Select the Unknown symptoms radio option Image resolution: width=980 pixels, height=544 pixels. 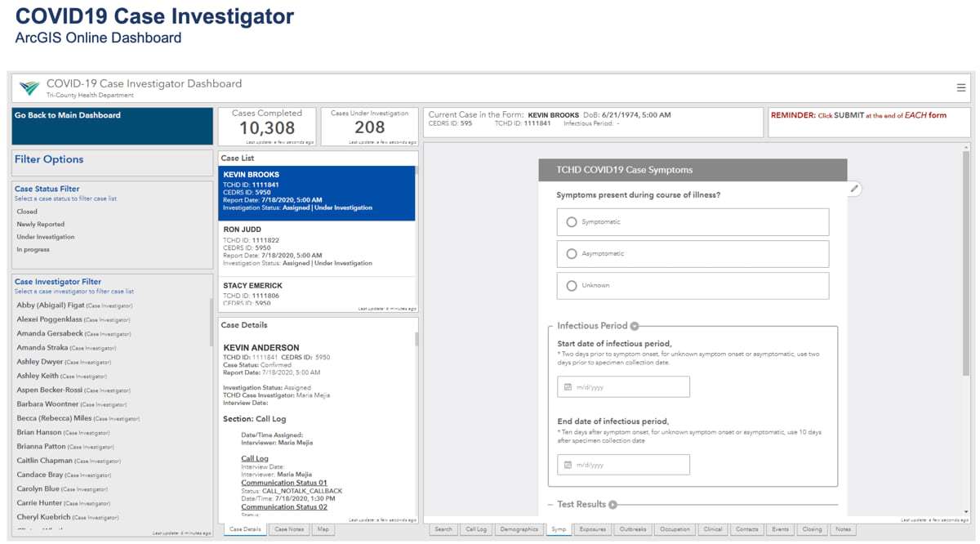[693, 286]
